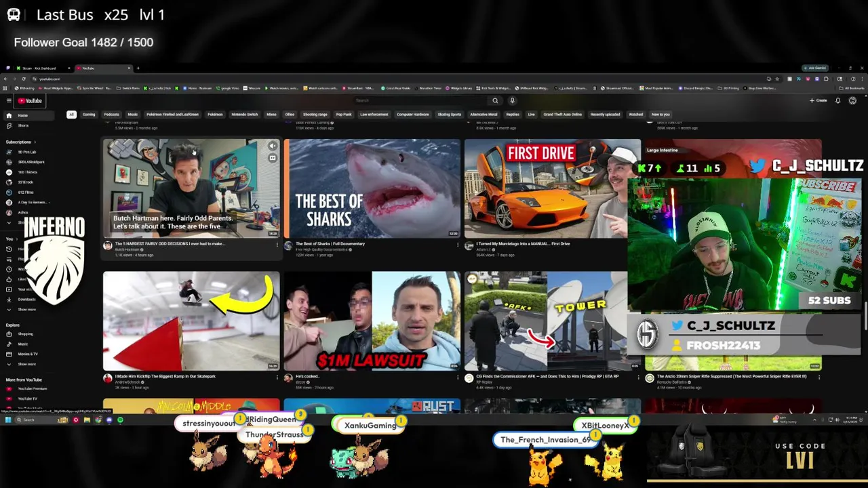Select the Skating Sports chip
The image size is (868, 488).
pyautogui.click(x=450, y=115)
